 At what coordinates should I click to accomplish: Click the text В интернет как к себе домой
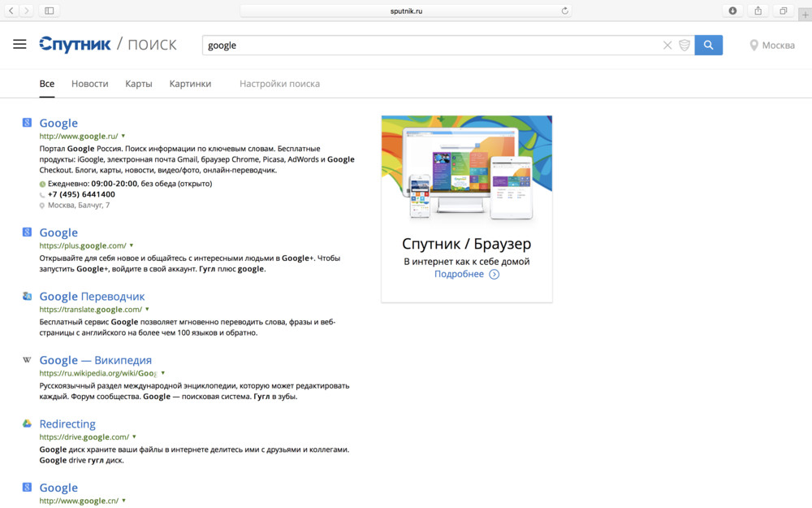pos(467,261)
